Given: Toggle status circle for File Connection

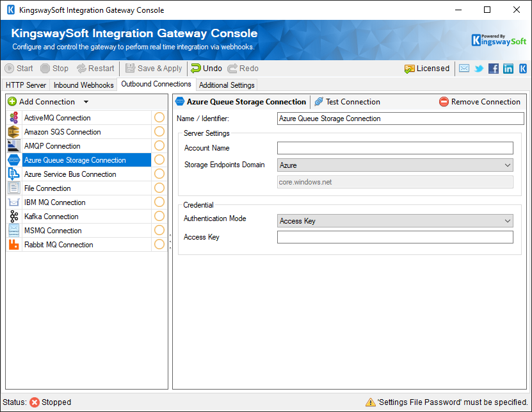Looking at the screenshot, I should pos(159,188).
